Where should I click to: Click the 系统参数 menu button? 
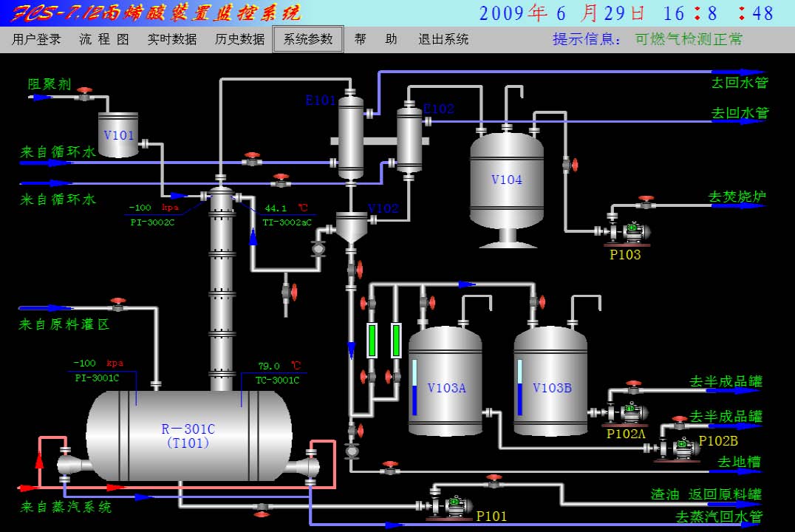308,39
